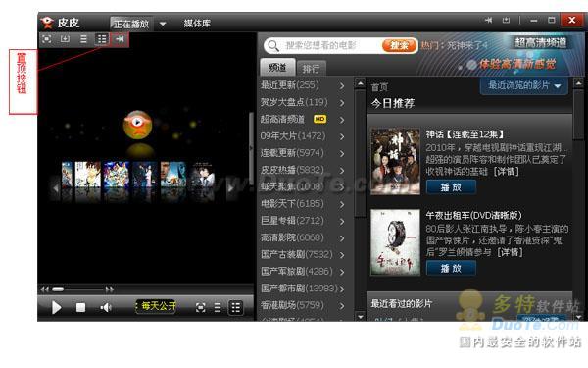Viewport: 588px width, 368px height.
Task: Click the stop playback button
Action: click(x=80, y=307)
